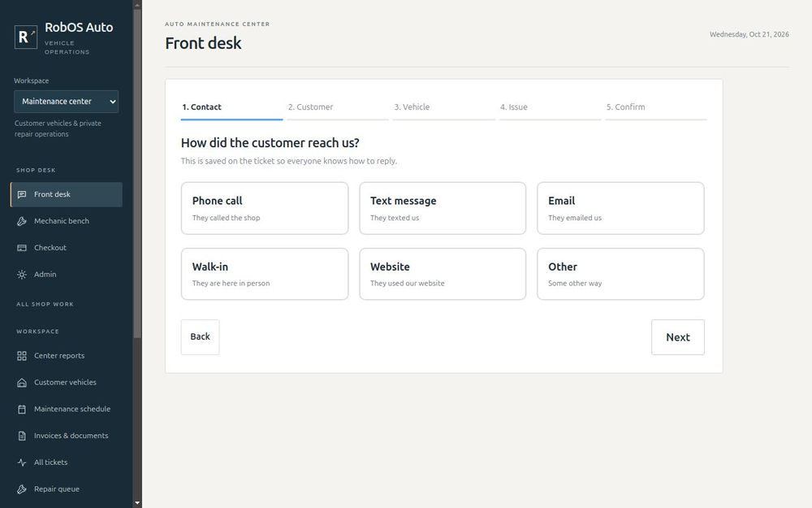The height and width of the screenshot is (508, 812).
Task: Open Invoices & documents
Action: pos(67,436)
